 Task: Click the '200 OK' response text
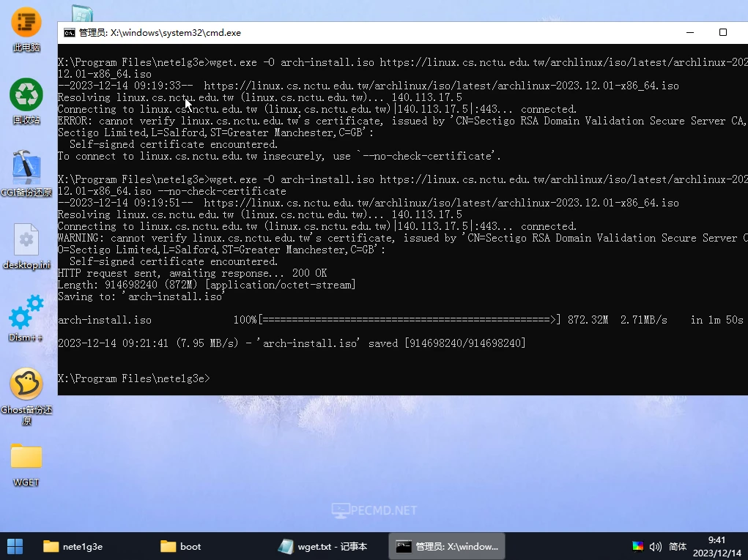(x=310, y=273)
